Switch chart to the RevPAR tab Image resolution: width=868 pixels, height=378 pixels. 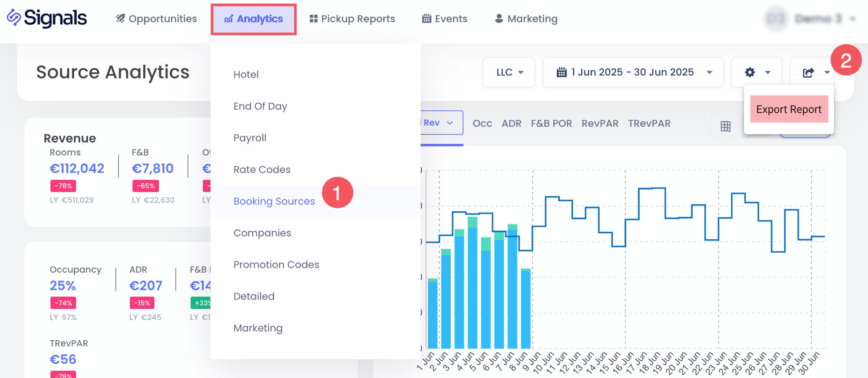600,124
